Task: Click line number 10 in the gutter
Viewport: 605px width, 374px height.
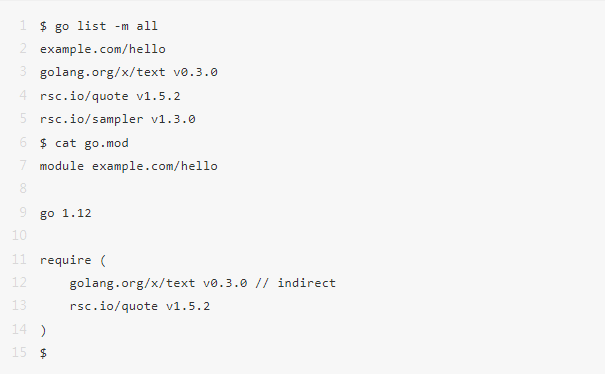Action: point(19,235)
